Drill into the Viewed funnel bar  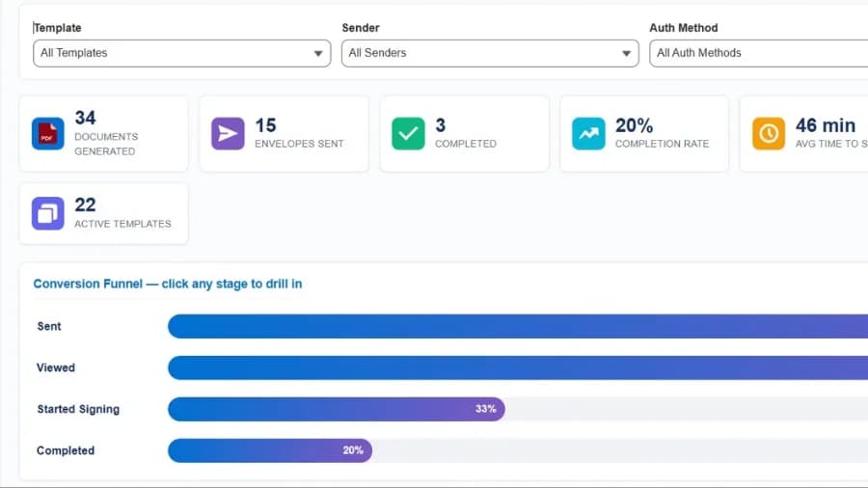[518, 368]
